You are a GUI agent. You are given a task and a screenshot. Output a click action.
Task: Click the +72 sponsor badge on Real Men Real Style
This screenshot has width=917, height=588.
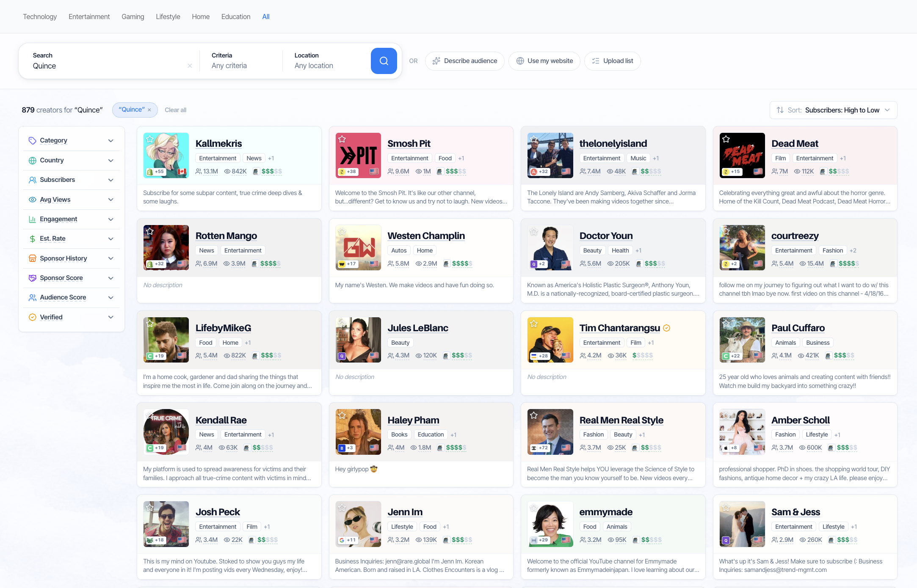pos(540,448)
